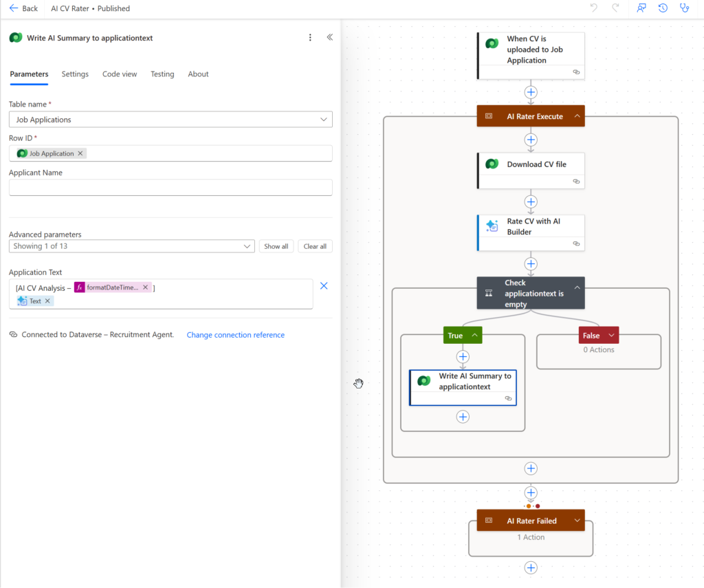Click link icon on Download CV file card

(576, 182)
